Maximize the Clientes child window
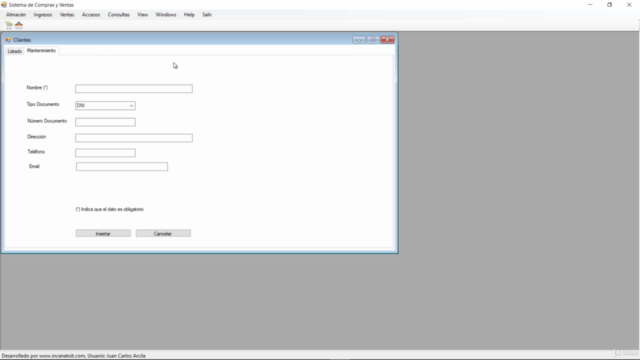640x360 pixels. (373, 40)
